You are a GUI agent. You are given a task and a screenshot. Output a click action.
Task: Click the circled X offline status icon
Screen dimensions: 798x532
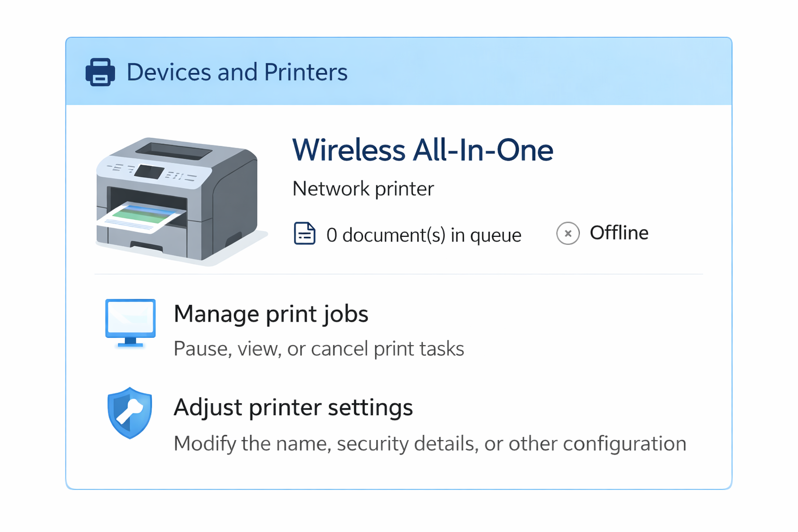tap(568, 233)
